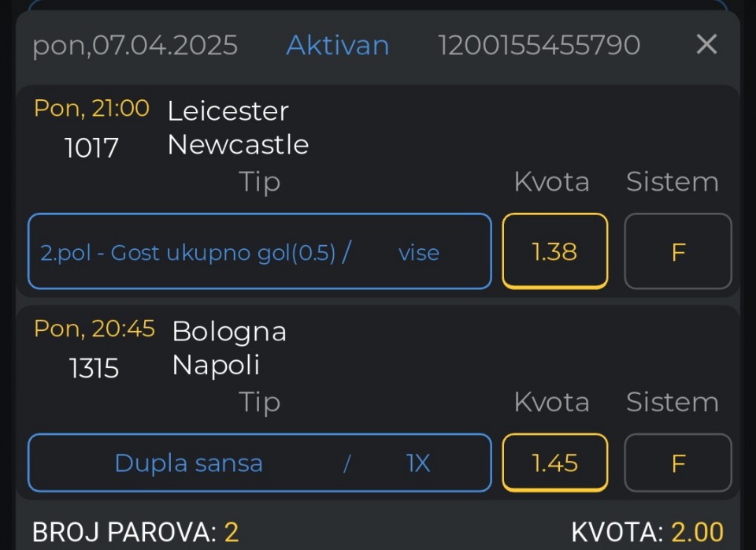Click match code 1315
Screen dimensions: 756x550
pyautogui.click(x=94, y=367)
